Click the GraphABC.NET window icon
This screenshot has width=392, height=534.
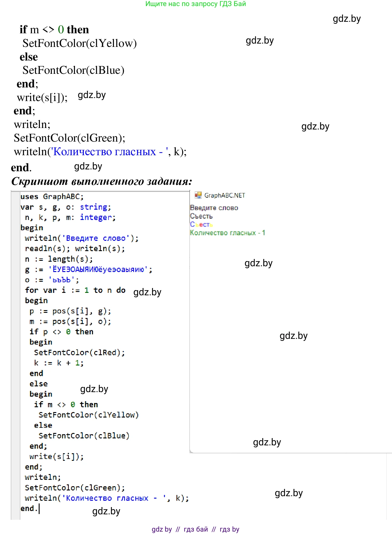click(198, 195)
